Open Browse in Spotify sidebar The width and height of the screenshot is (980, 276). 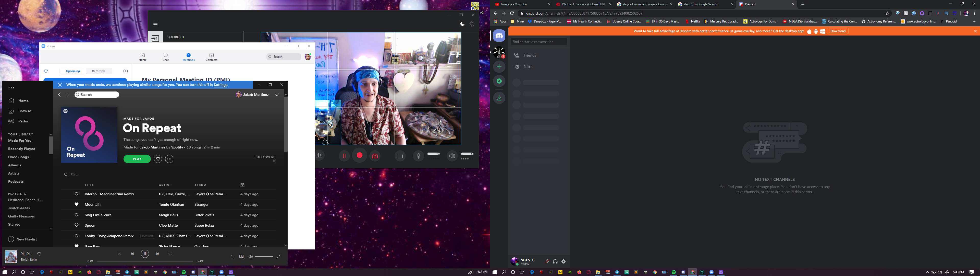(x=20, y=111)
